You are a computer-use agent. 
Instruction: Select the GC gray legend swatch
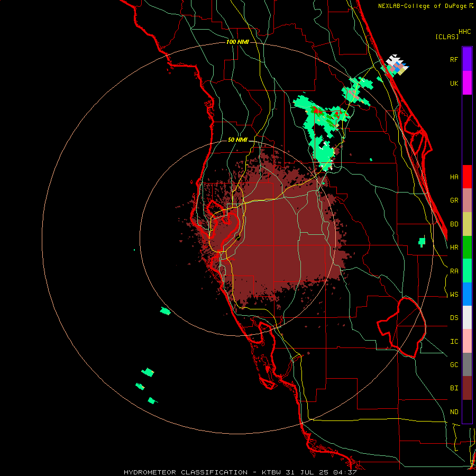tap(467, 364)
